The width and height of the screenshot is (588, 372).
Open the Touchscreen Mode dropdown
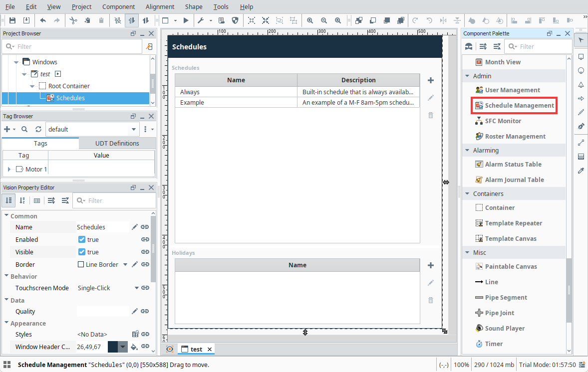pos(136,288)
